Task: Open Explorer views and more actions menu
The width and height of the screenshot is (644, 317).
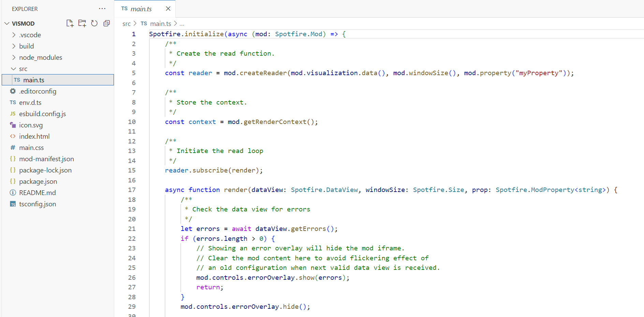Action: (x=102, y=9)
